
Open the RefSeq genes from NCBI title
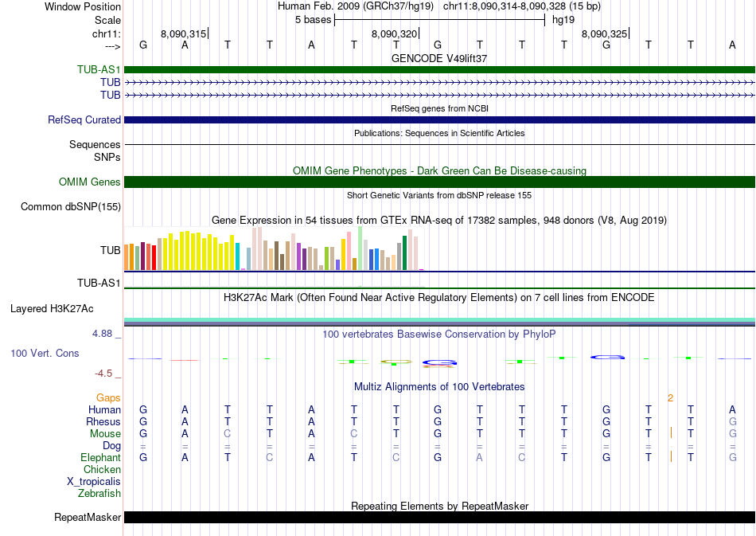coord(439,108)
